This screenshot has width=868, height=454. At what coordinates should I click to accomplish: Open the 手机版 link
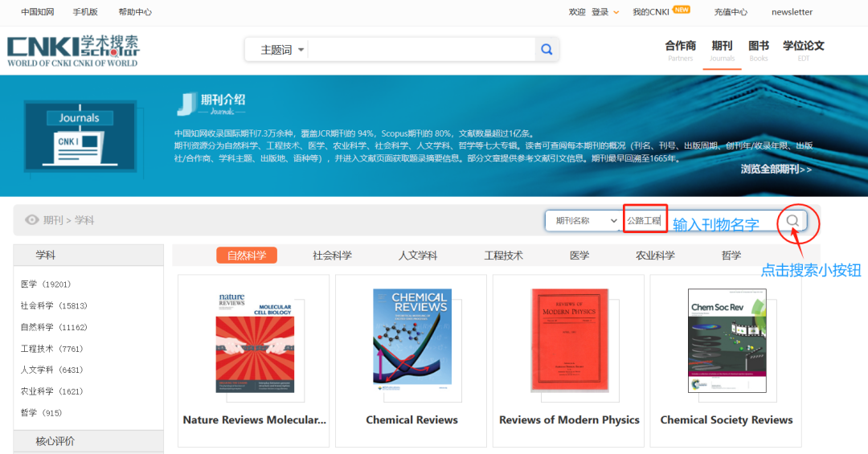tap(85, 11)
